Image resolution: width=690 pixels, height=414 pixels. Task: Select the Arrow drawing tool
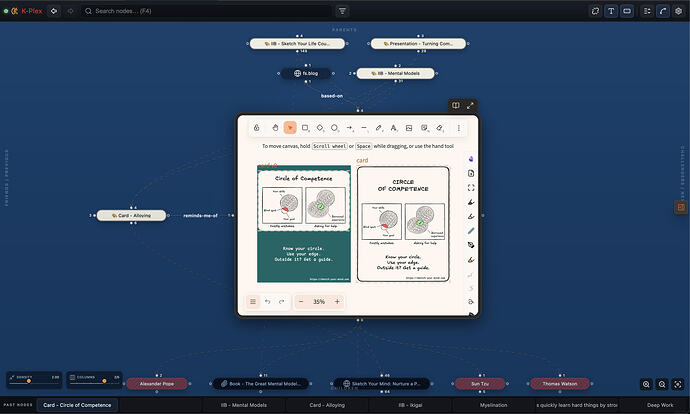(349, 128)
